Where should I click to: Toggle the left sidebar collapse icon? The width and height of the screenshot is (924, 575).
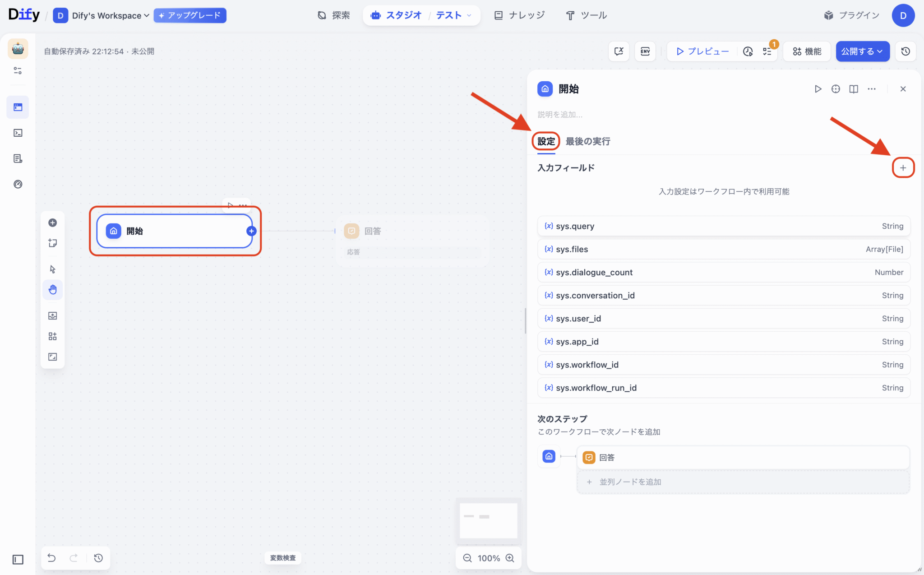coord(18,560)
